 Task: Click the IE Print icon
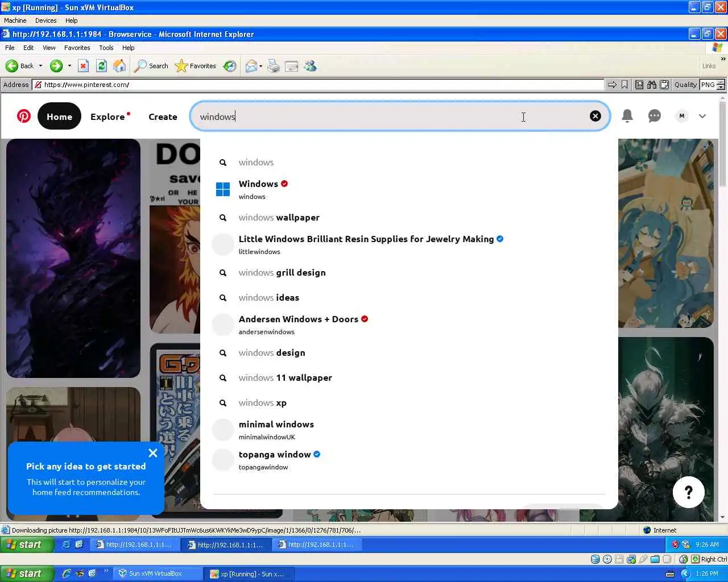[x=274, y=66]
